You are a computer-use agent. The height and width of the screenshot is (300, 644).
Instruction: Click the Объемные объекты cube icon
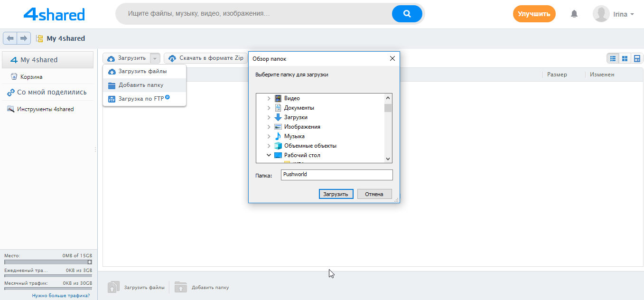(x=278, y=146)
